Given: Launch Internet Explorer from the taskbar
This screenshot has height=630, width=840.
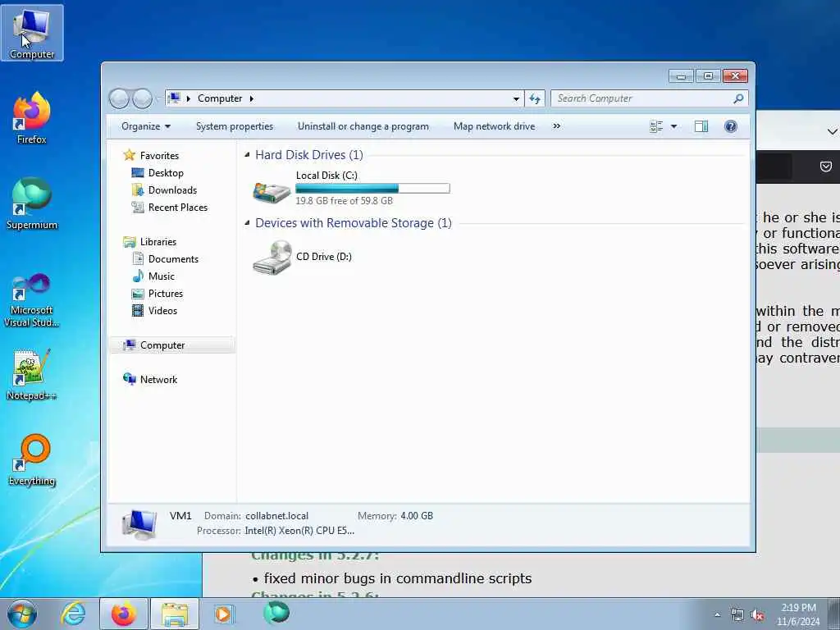Looking at the screenshot, I should pos(73,614).
